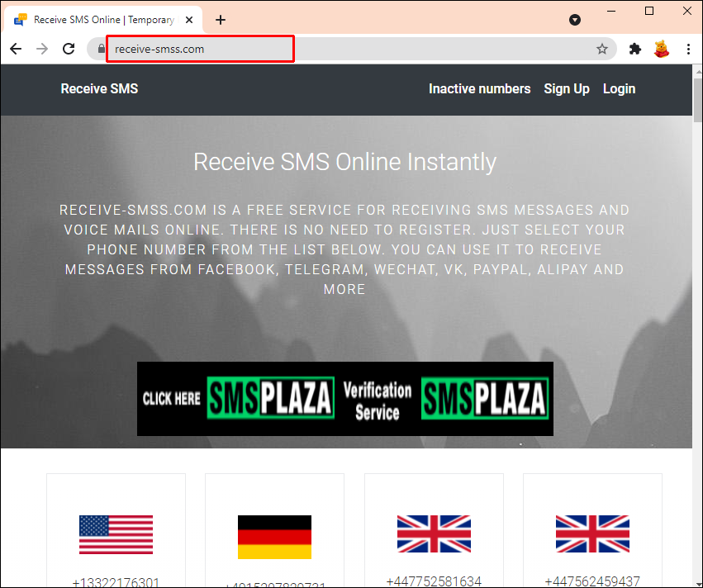View site security lock info
Screen dimensions: 703x588
[x=102, y=49]
